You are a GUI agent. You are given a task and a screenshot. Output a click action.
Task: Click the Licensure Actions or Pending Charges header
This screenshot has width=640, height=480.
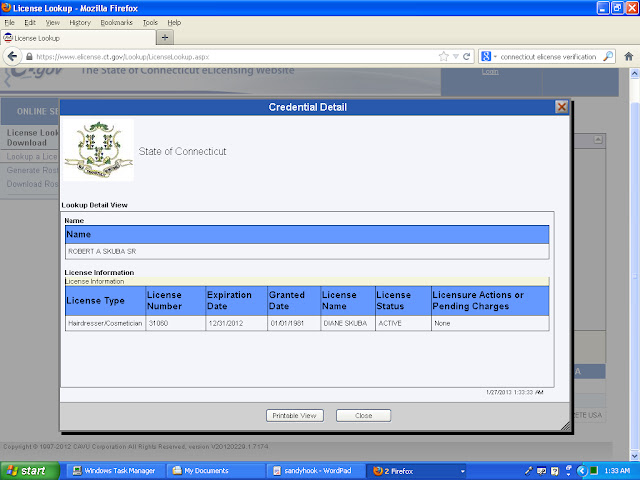click(490, 300)
